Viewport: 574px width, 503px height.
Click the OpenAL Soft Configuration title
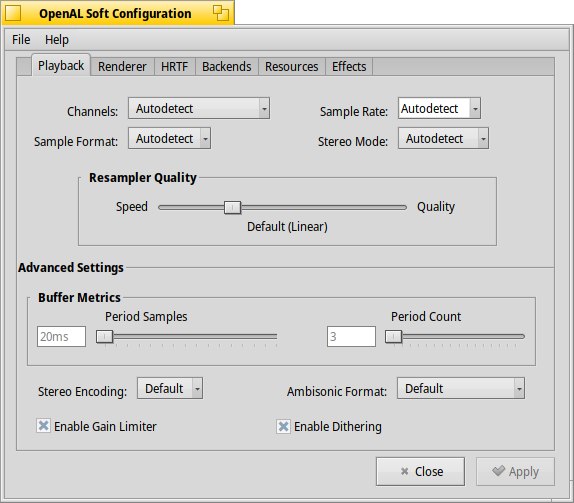point(115,14)
